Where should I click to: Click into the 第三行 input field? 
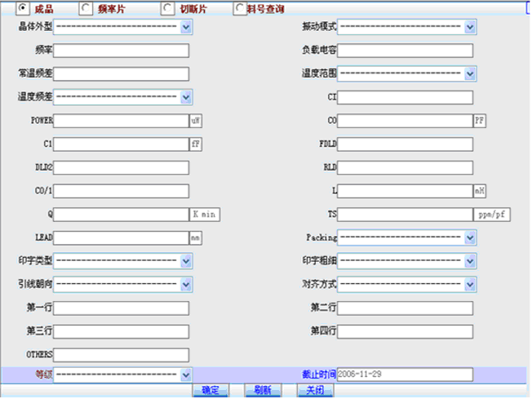click(121, 331)
